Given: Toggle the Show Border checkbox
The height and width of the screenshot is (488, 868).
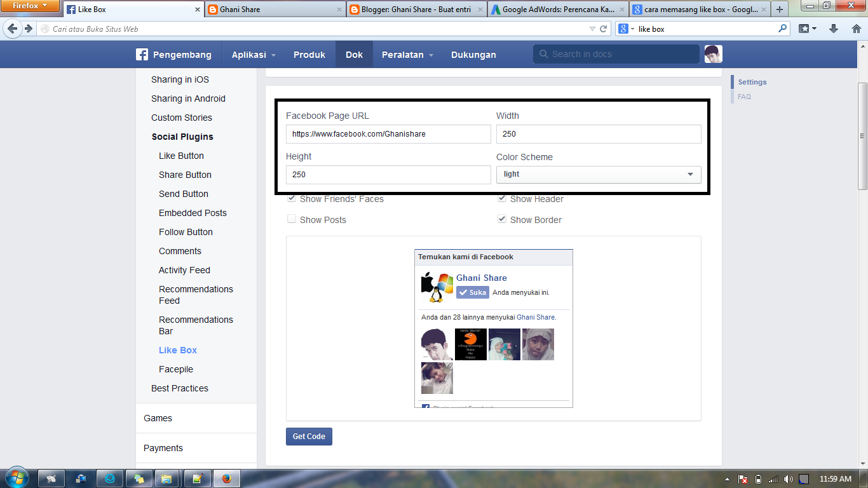Looking at the screenshot, I should point(502,219).
